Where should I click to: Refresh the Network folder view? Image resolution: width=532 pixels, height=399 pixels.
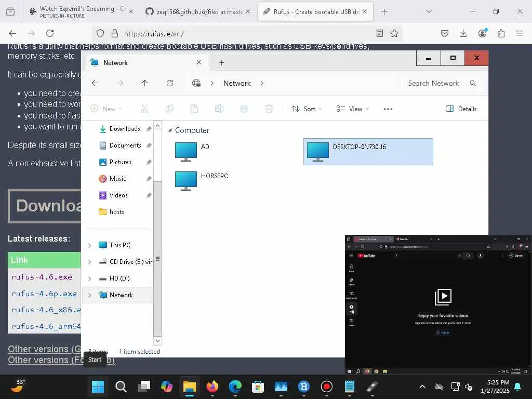click(x=170, y=83)
